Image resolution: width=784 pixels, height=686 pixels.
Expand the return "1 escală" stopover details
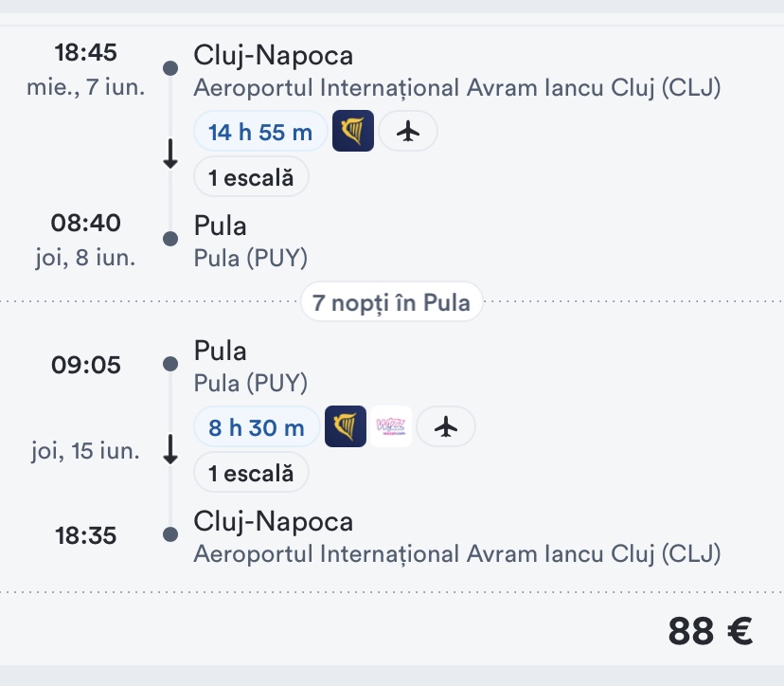coord(251,473)
